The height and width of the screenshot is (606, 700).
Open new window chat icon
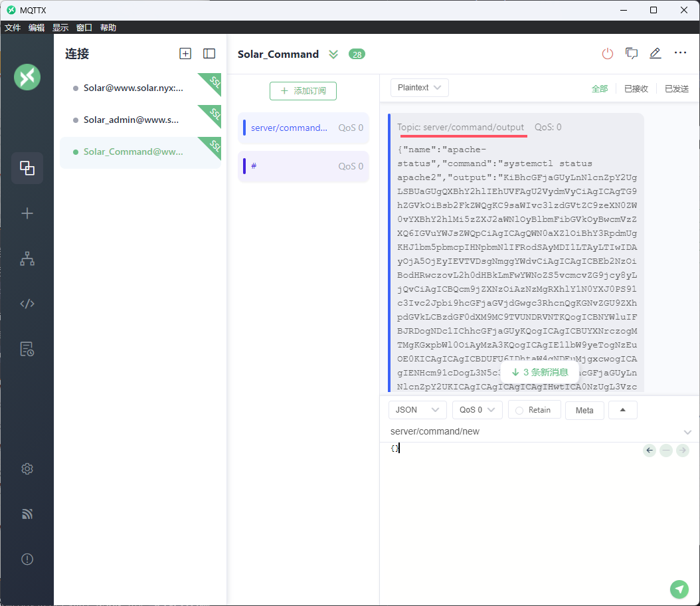(632, 54)
